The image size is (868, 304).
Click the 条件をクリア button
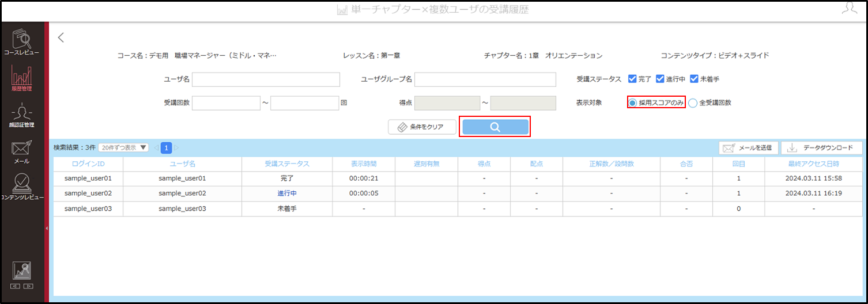click(422, 127)
